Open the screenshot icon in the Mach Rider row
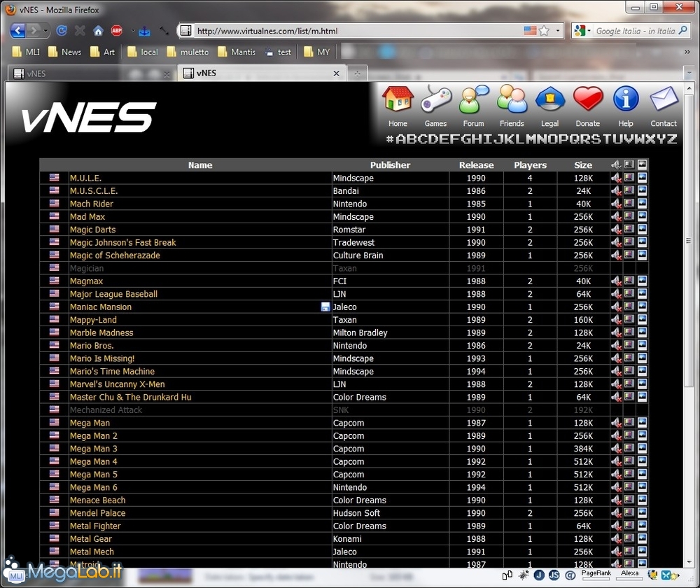700x588 pixels. click(x=629, y=203)
